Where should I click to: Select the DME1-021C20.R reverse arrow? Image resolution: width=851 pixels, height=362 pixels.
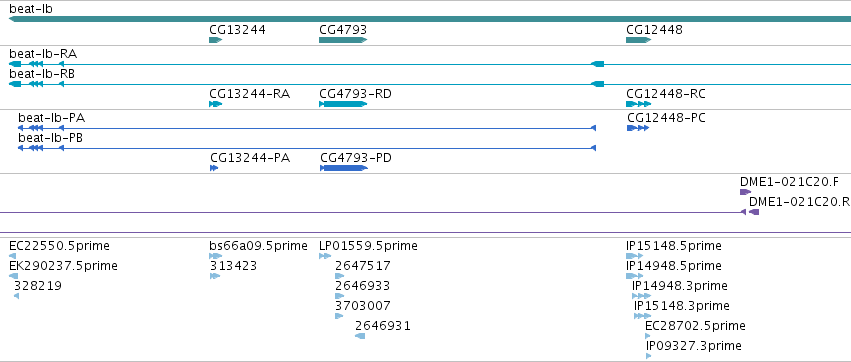coord(754,212)
